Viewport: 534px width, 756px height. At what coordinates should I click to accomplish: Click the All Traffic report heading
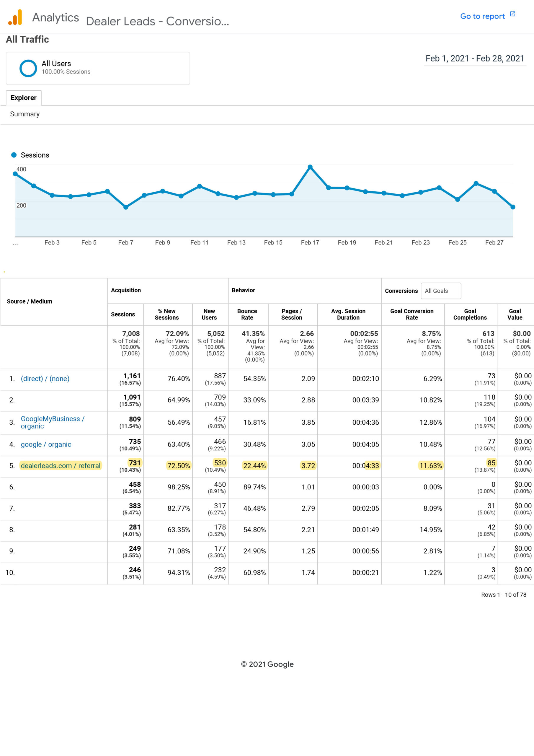pyautogui.click(x=27, y=40)
